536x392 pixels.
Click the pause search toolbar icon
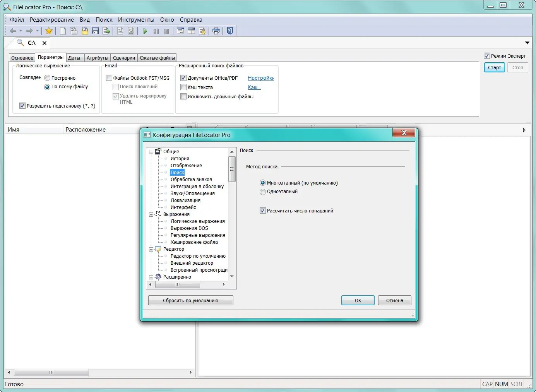[x=156, y=31]
